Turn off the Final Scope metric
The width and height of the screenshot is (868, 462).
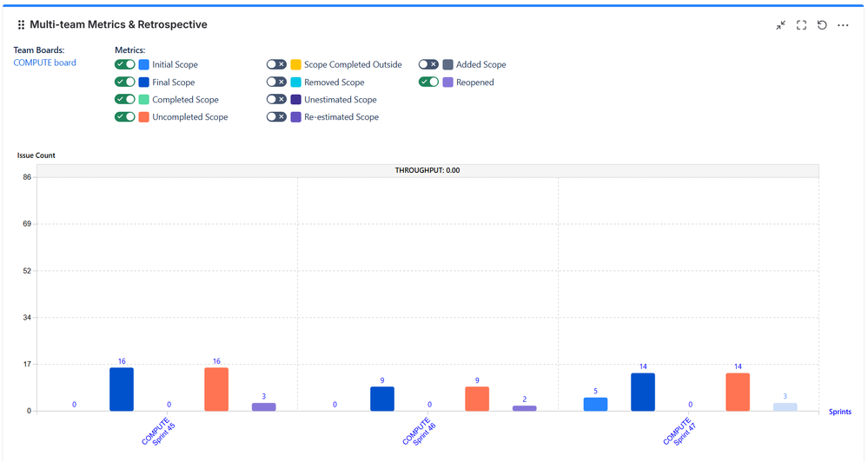point(124,82)
